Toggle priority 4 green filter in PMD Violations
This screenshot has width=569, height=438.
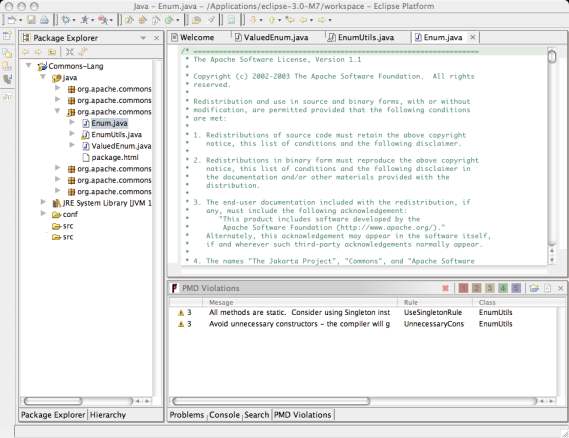[x=503, y=288]
